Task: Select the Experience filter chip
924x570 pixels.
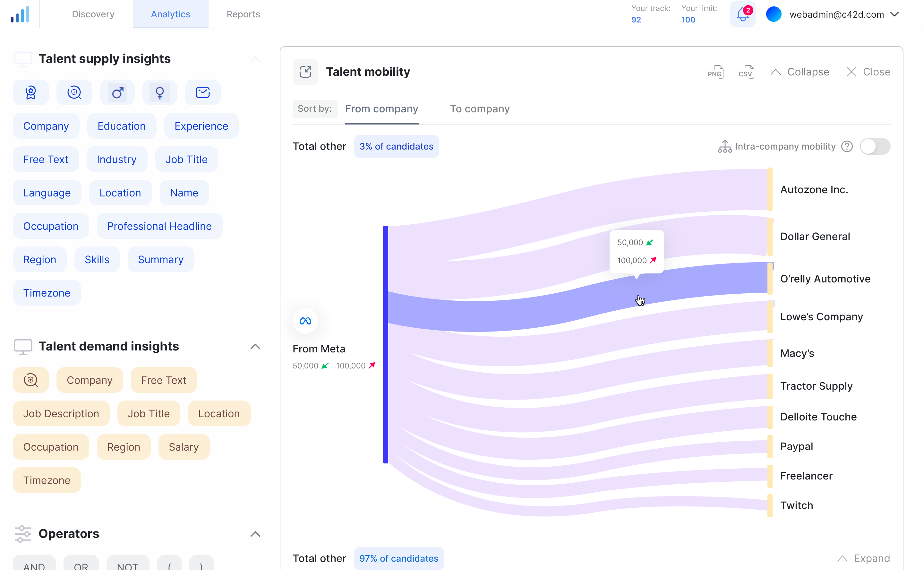Action: pyautogui.click(x=201, y=126)
